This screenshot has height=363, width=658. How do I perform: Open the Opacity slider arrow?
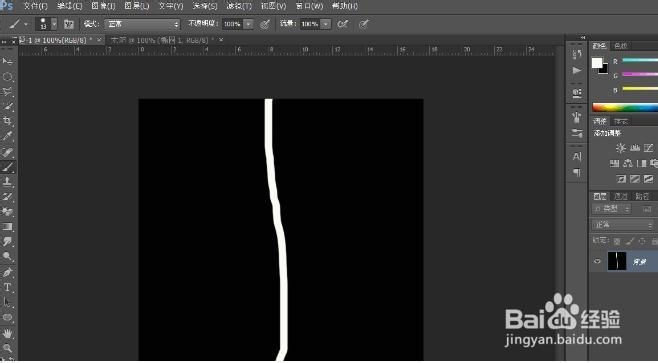click(x=248, y=24)
